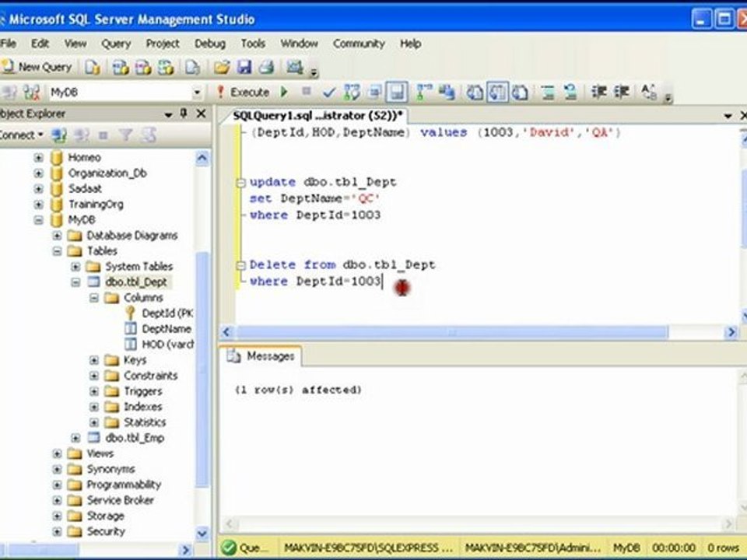
Task: Click the Object Explorer filter icon
Action: [x=126, y=135]
